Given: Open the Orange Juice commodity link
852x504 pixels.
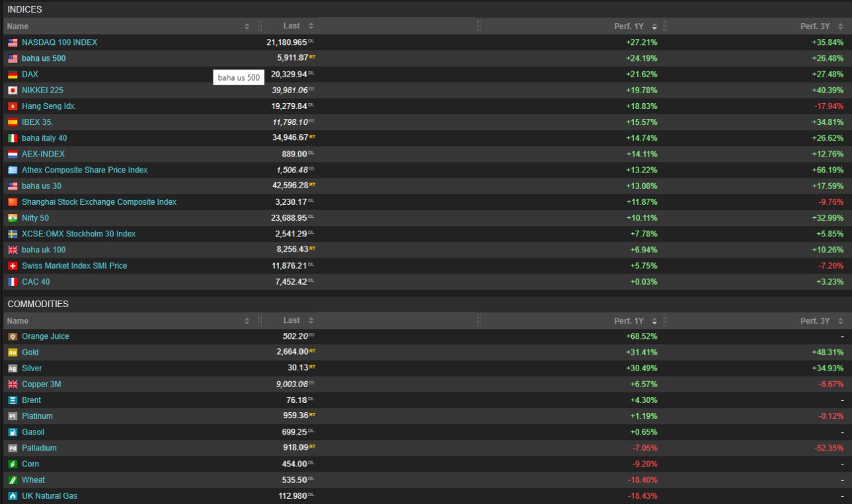Looking at the screenshot, I should [46, 337].
